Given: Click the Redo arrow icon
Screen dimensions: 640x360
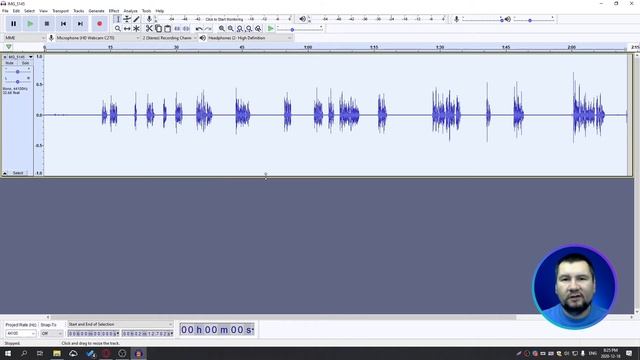Looking at the screenshot, I should (208, 29).
